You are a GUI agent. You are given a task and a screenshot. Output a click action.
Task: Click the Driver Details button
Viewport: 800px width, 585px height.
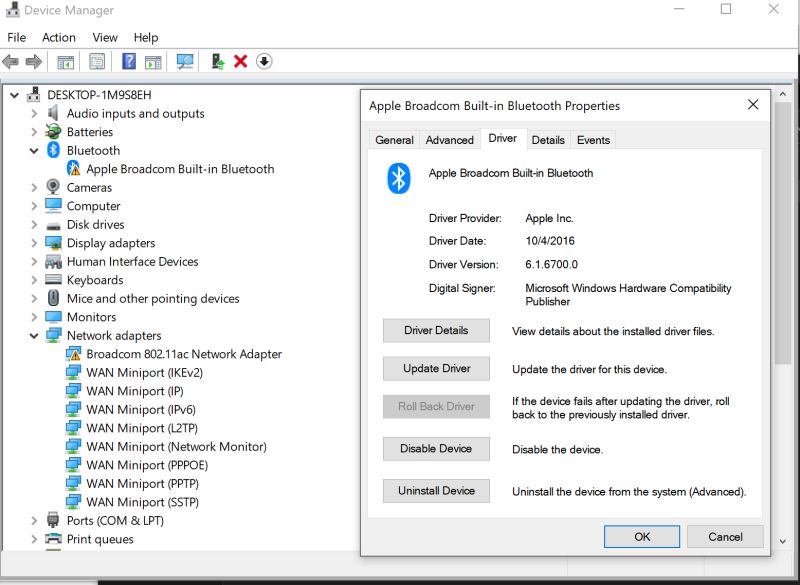tap(436, 330)
